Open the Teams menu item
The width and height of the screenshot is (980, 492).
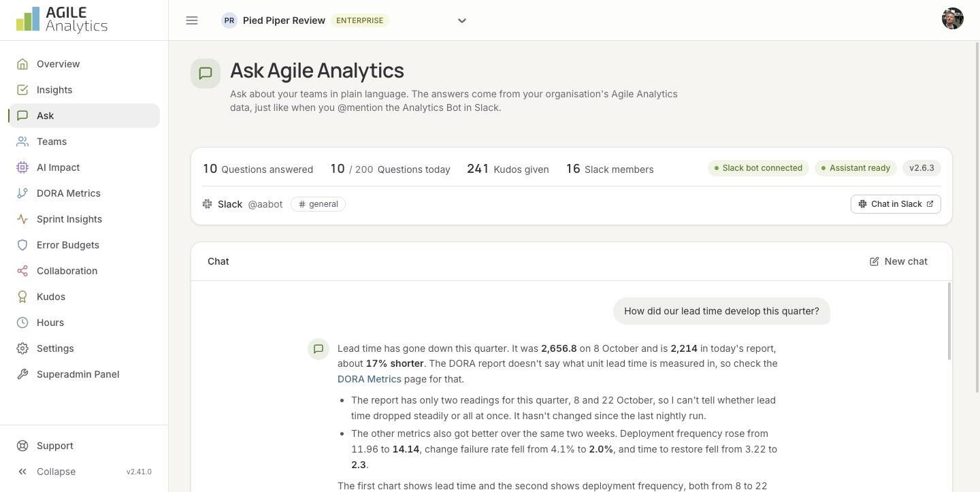pyautogui.click(x=84, y=142)
